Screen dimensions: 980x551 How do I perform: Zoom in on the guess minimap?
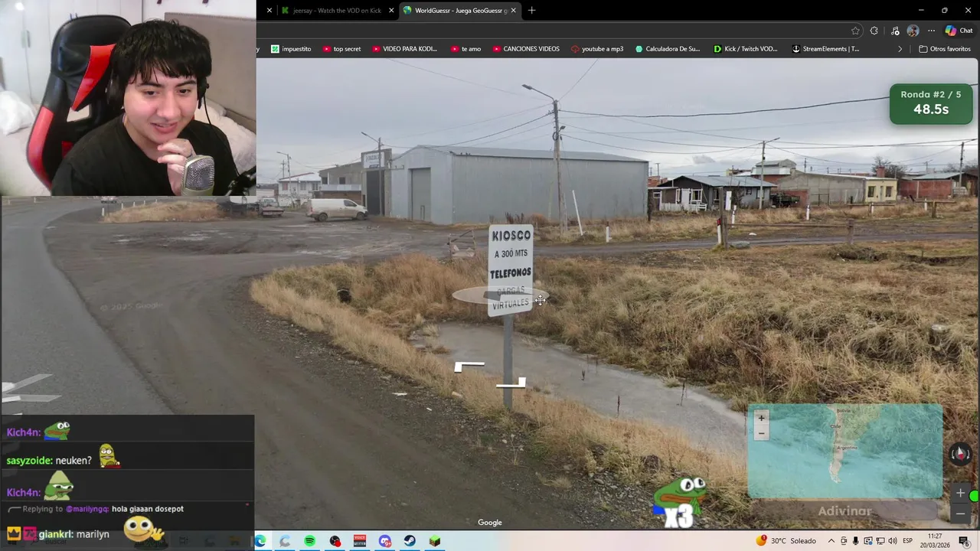761,418
